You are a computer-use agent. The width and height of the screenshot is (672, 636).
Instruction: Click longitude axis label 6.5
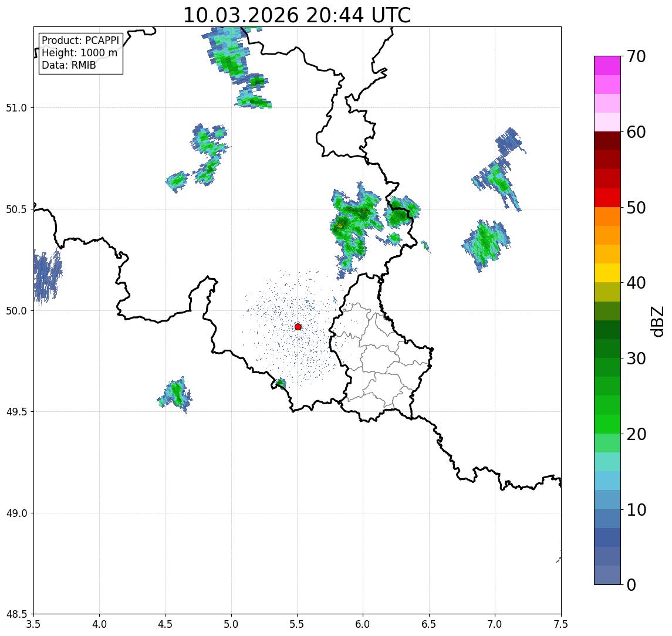coord(429,624)
